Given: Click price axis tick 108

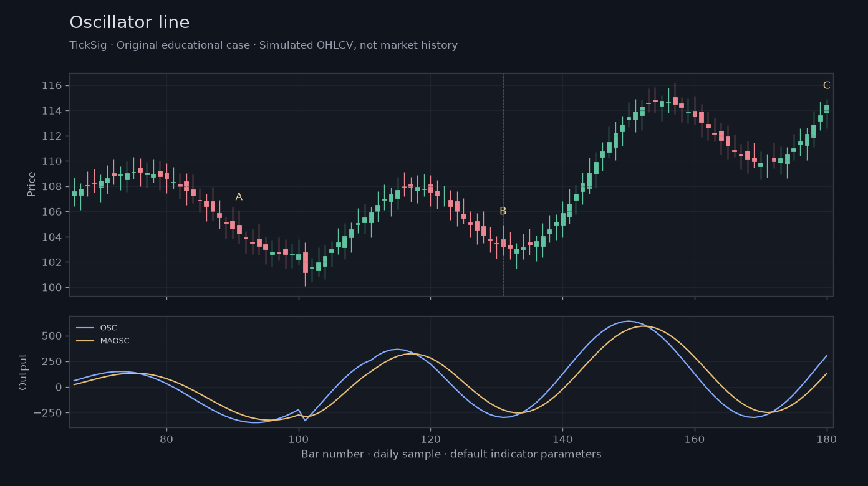Looking at the screenshot, I should pyautogui.click(x=52, y=187).
